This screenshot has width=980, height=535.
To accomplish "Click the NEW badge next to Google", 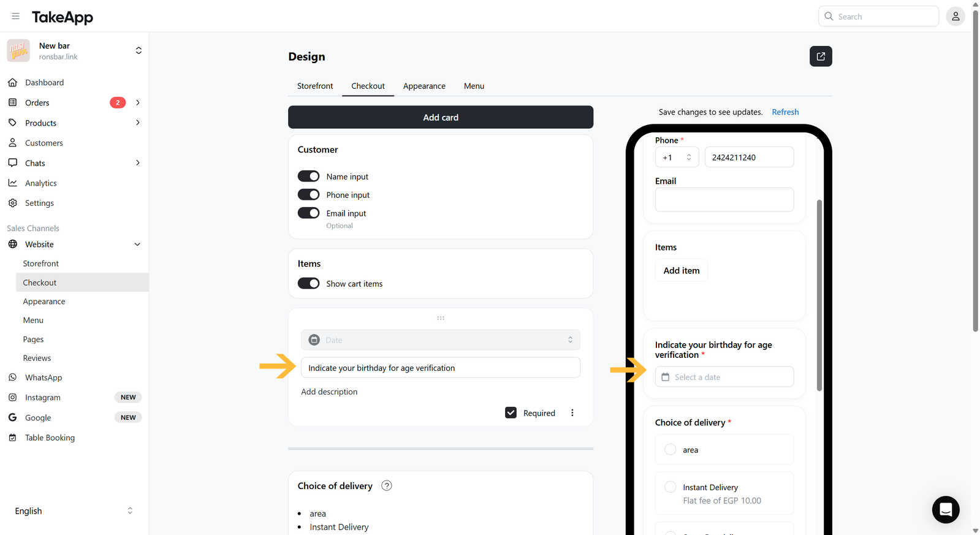I will 128,417.
